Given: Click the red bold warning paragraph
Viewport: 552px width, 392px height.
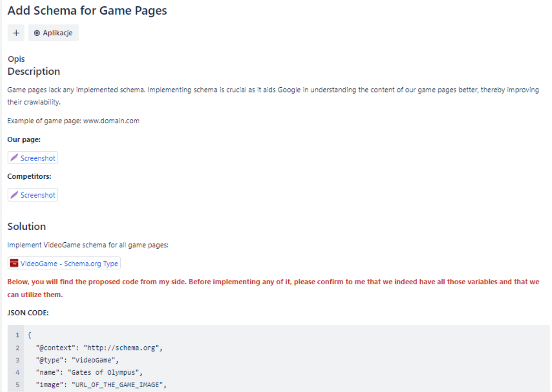Looking at the screenshot, I should [273, 288].
